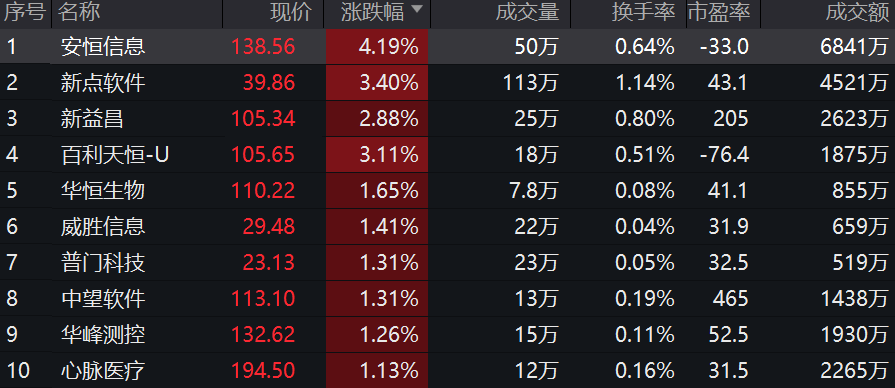
Task: Select the 普门科技 stock
Action: point(103,262)
